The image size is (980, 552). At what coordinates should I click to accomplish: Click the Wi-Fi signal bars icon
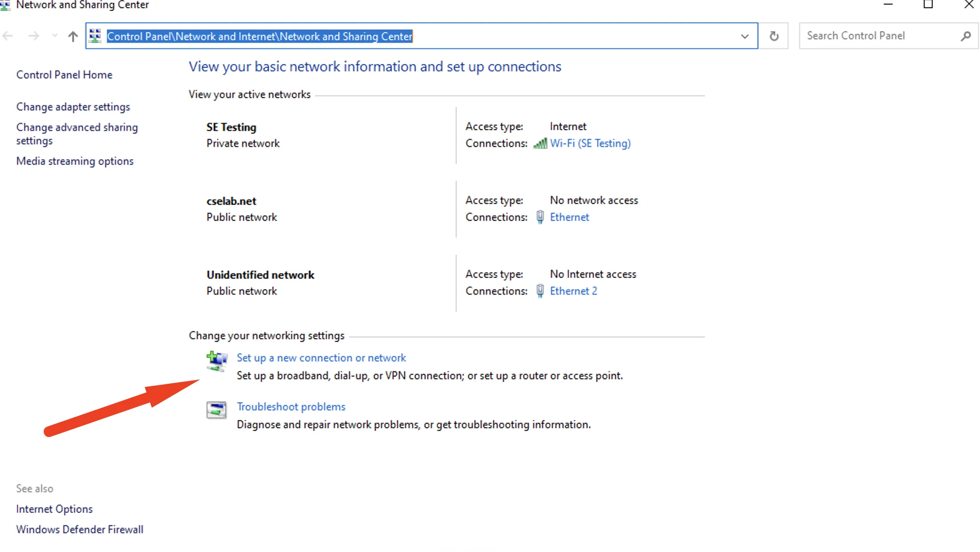click(540, 143)
